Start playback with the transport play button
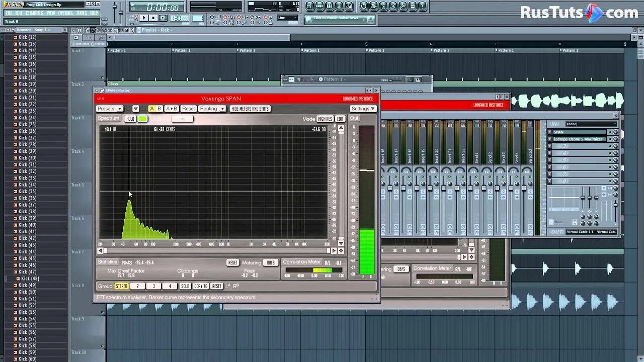Image resolution: width=644 pixels, height=362 pixels. [x=144, y=18]
